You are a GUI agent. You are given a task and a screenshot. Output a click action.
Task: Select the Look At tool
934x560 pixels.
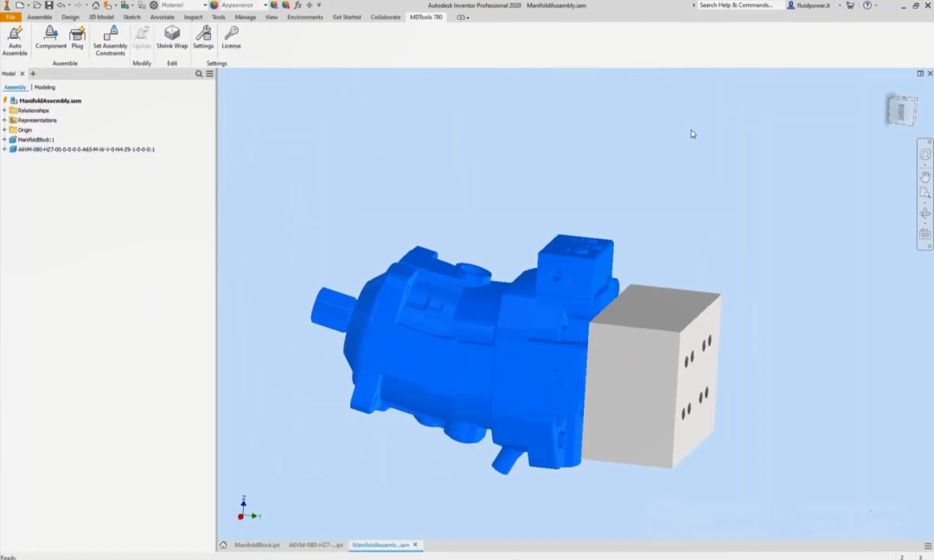[x=925, y=234]
